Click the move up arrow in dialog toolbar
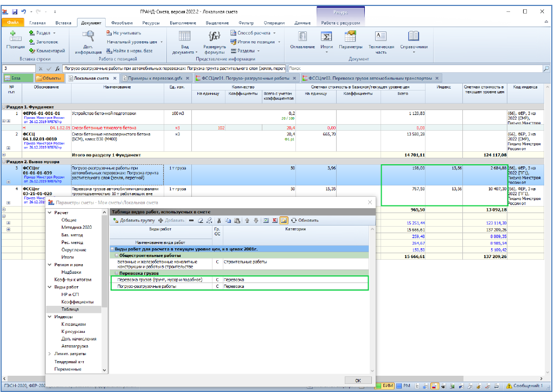This screenshot has height=392, width=554. tap(247, 221)
